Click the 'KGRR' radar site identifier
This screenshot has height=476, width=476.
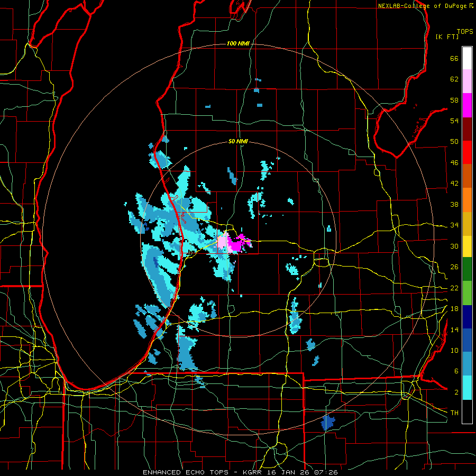coord(252,472)
